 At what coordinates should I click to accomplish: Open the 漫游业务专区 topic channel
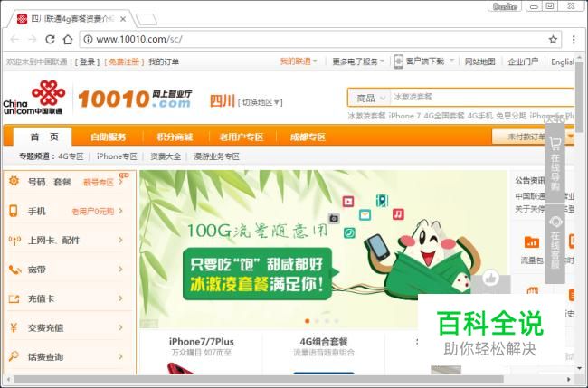coord(216,156)
